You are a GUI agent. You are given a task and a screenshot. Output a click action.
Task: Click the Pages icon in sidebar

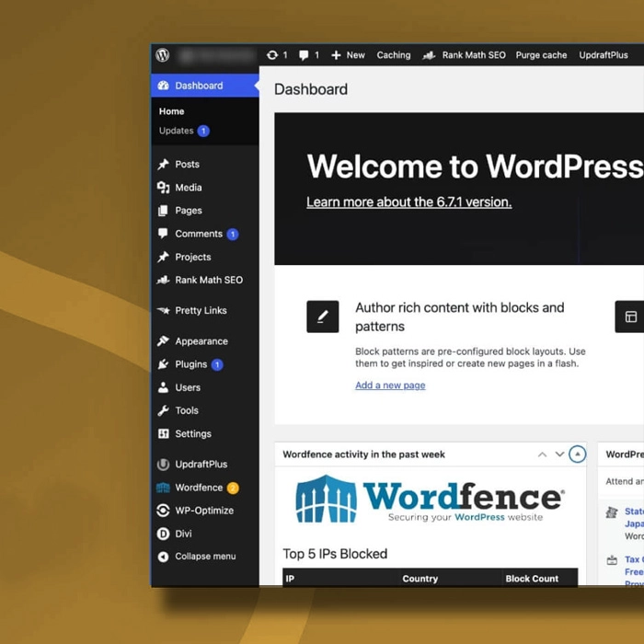click(x=163, y=211)
